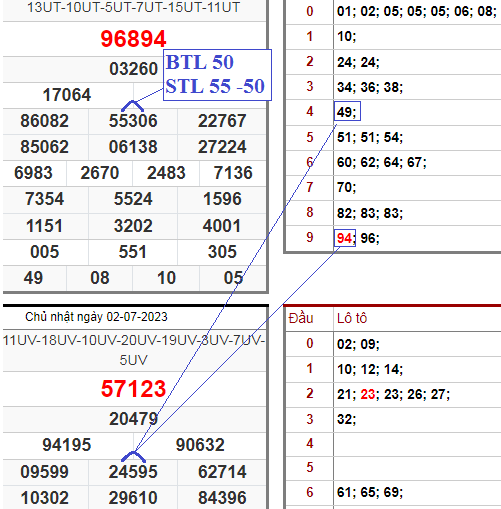
Task: Select the ticket code line starting 11UV-18UV
Action: 133,350
